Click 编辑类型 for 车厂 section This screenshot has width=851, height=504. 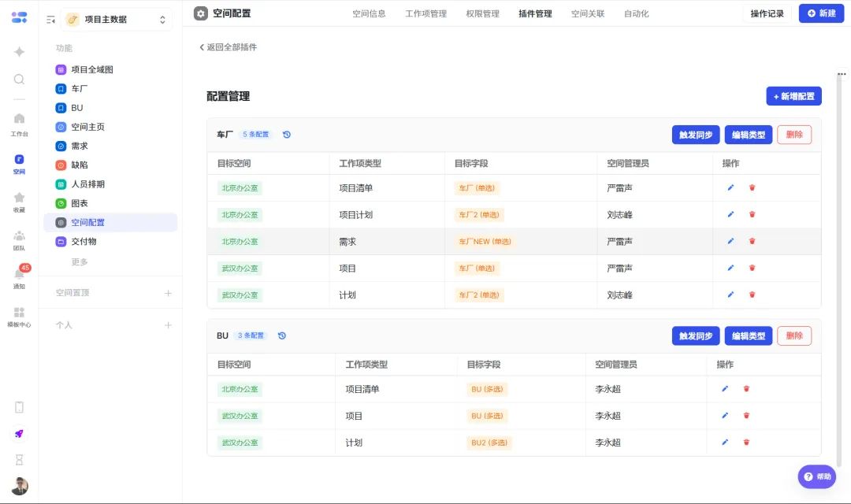749,135
